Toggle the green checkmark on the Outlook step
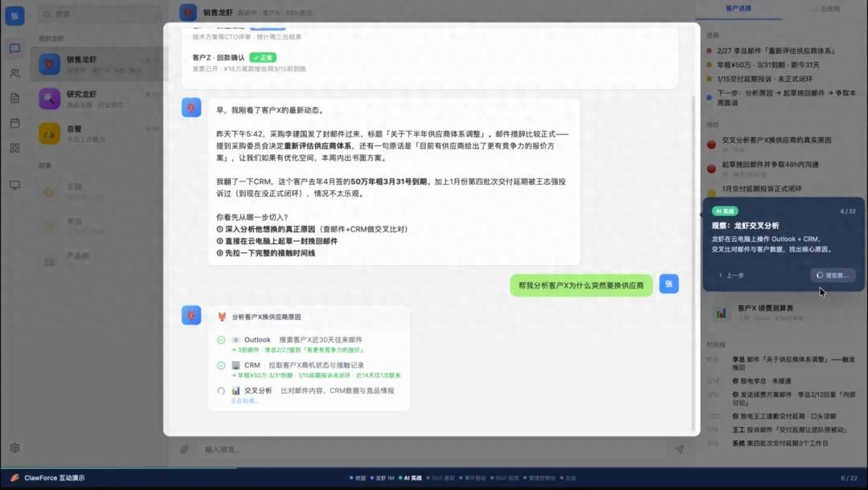Screen dimensions: 868x490 (x=221, y=340)
